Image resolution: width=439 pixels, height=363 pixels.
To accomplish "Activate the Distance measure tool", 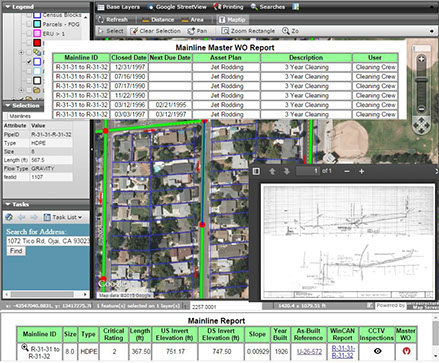I will [158, 20].
